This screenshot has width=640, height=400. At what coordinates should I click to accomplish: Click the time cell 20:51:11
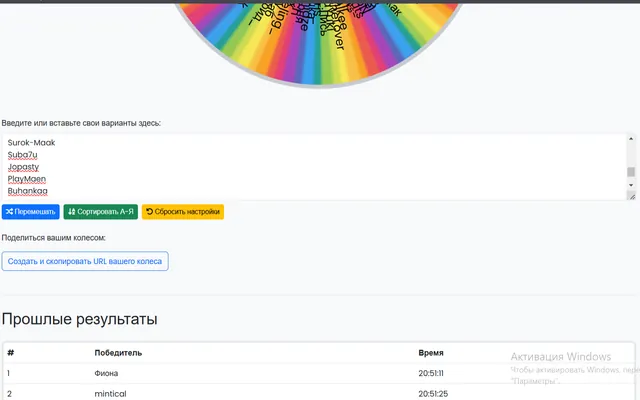[x=431, y=373]
